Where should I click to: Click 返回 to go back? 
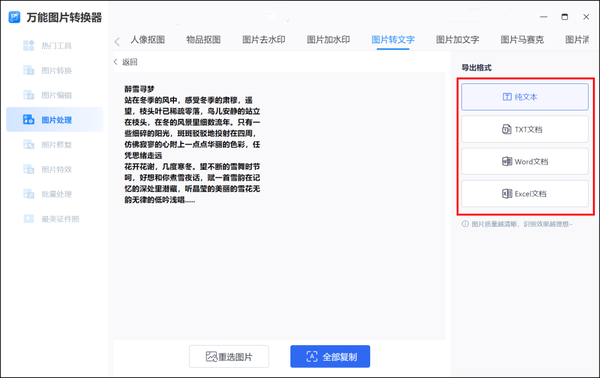[126, 62]
